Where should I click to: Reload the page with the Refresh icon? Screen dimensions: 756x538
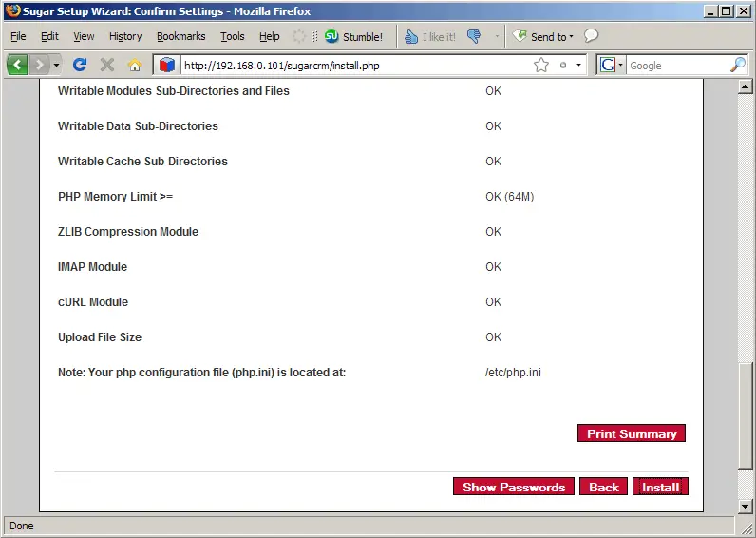(x=80, y=65)
